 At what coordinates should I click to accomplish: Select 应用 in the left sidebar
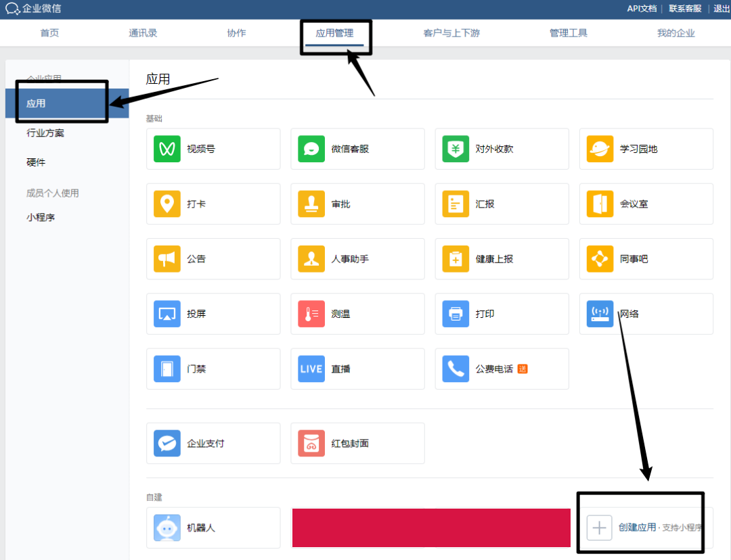pos(67,103)
